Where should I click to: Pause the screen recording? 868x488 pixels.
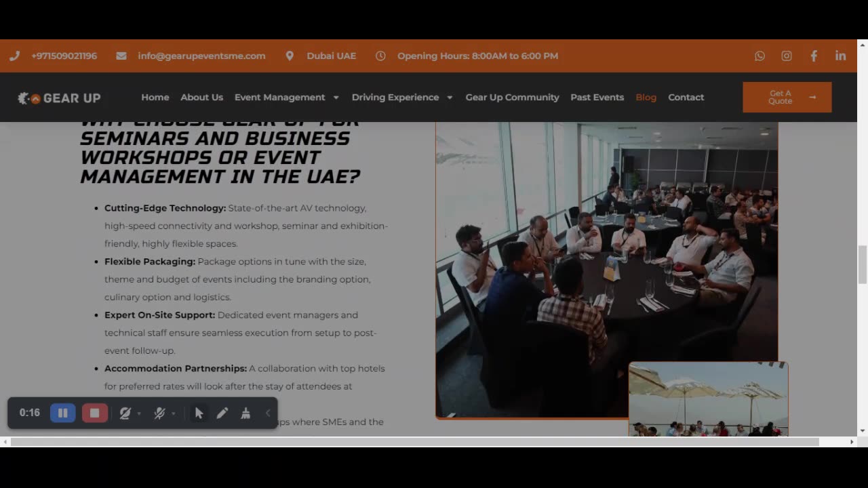pos(63,413)
